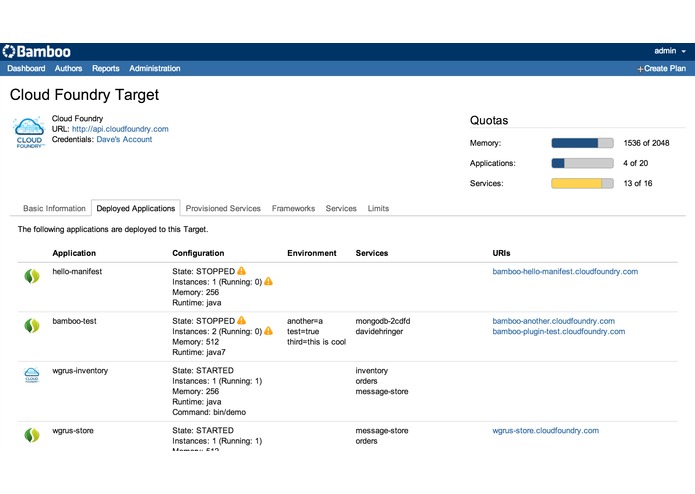This screenshot has width=695, height=494.
Task: Click the 'another=a' environment entry
Action: (x=305, y=321)
